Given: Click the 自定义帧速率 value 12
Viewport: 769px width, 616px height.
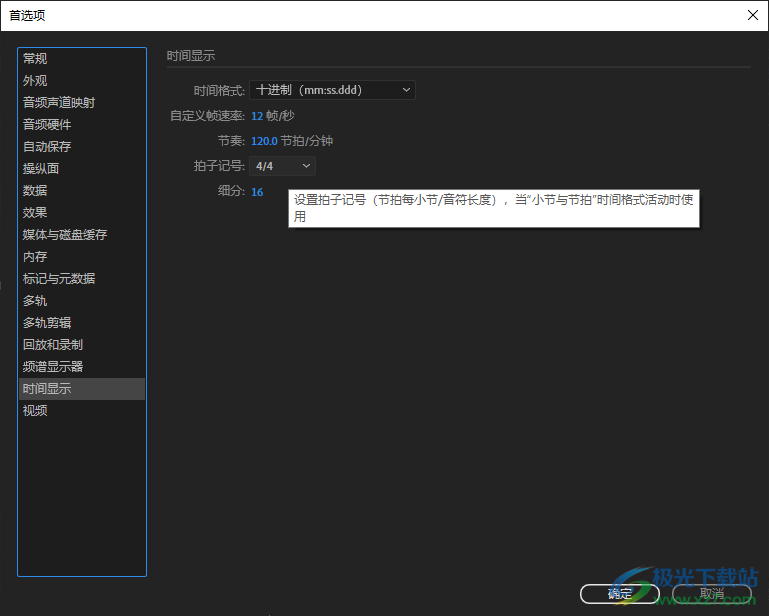Looking at the screenshot, I should tap(257, 116).
